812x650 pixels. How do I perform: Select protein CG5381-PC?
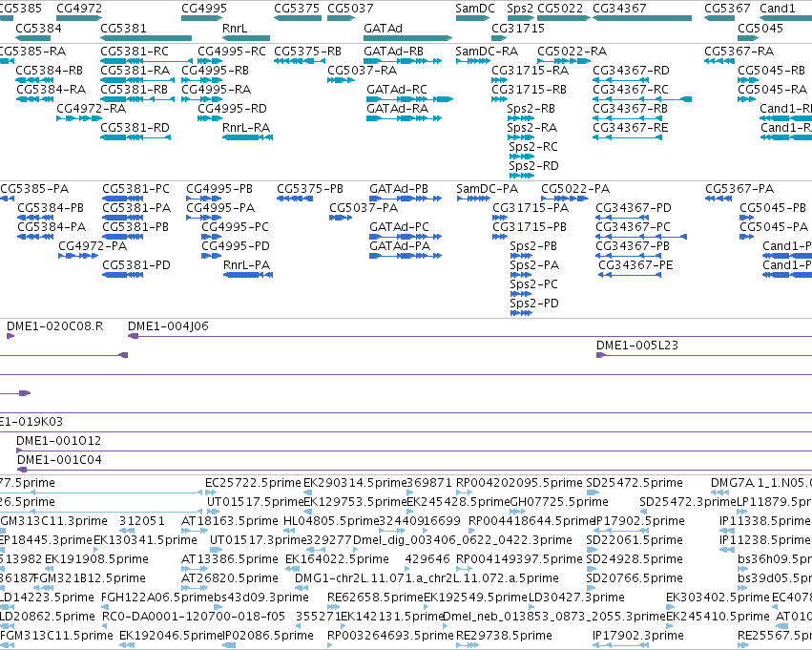[x=135, y=189]
